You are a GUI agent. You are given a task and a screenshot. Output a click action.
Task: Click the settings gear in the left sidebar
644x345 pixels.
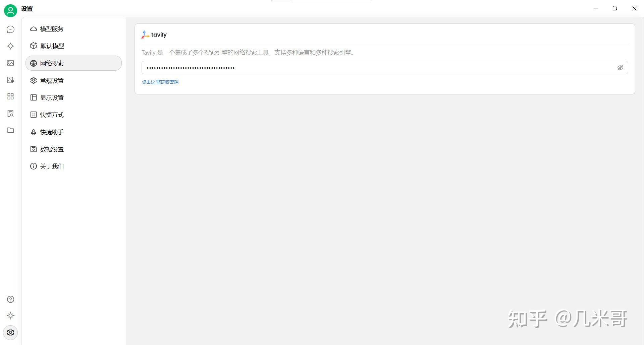click(x=10, y=332)
